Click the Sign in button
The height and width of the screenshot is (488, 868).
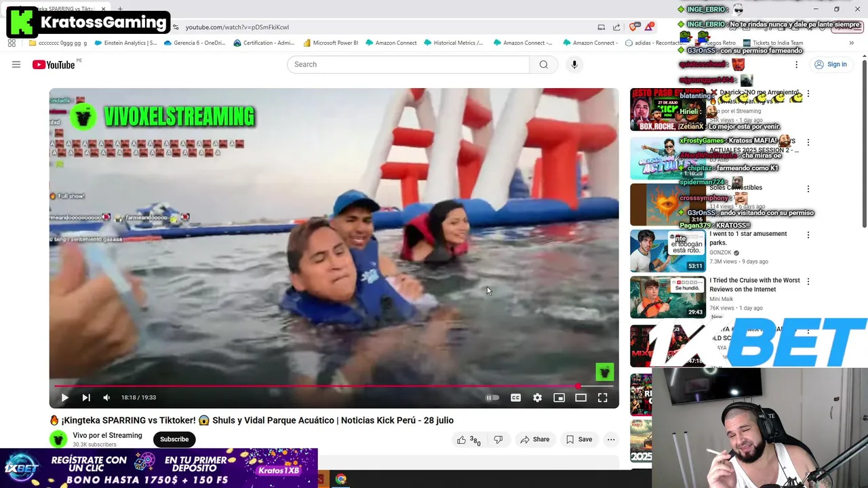[831, 64]
